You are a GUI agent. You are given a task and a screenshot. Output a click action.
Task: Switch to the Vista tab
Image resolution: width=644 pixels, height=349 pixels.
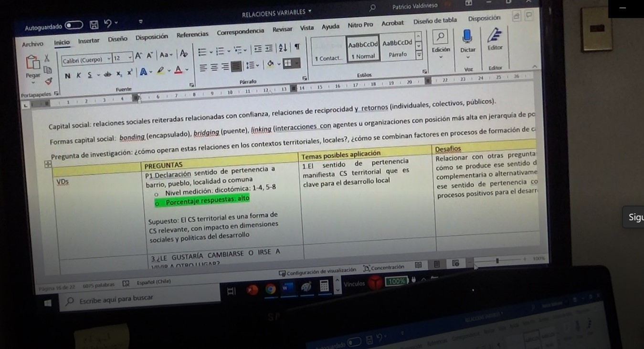click(x=307, y=28)
